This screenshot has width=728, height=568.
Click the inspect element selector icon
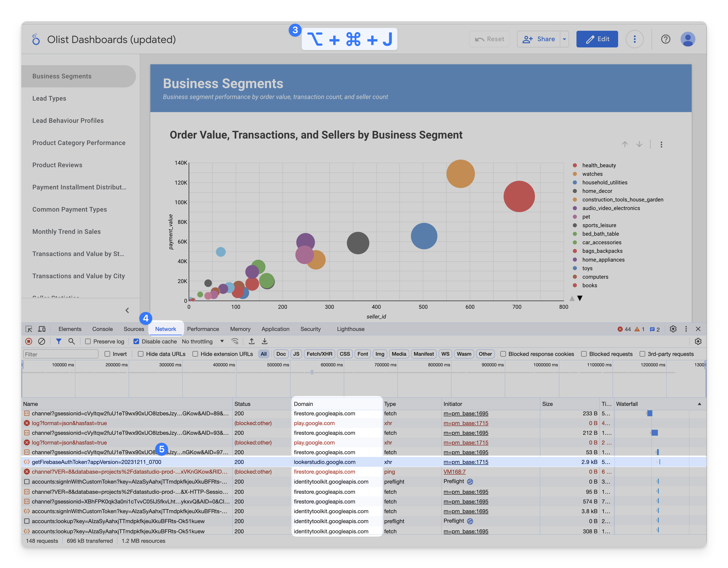(x=29, y=329)
